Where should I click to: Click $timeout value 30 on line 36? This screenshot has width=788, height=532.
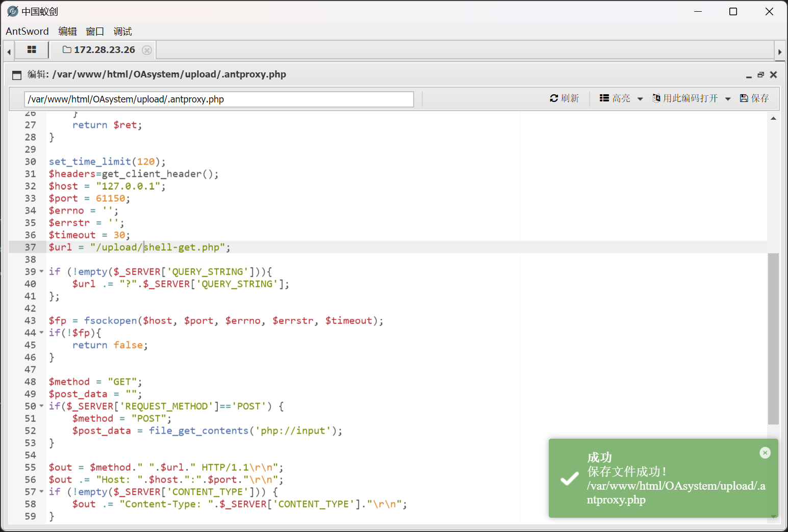tap(119, 235)
